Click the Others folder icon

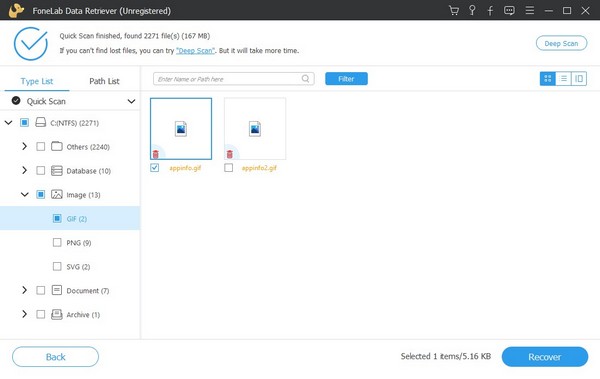(x=57, y=146)
